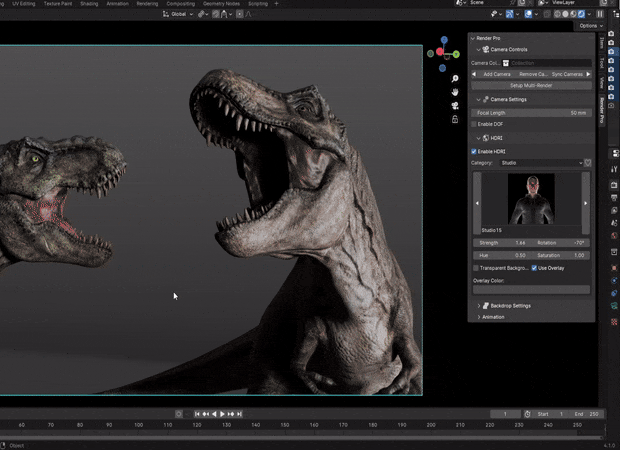This screenshot has height=450, width=620.
Task: Uncheck the Use Overlay checkbox
Action: (534, 268)
